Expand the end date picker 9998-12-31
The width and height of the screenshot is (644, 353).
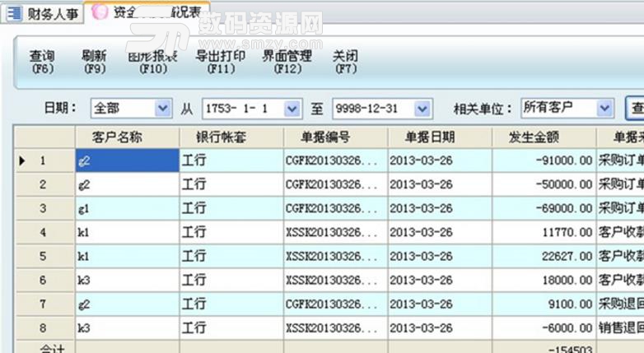point(422,109)
